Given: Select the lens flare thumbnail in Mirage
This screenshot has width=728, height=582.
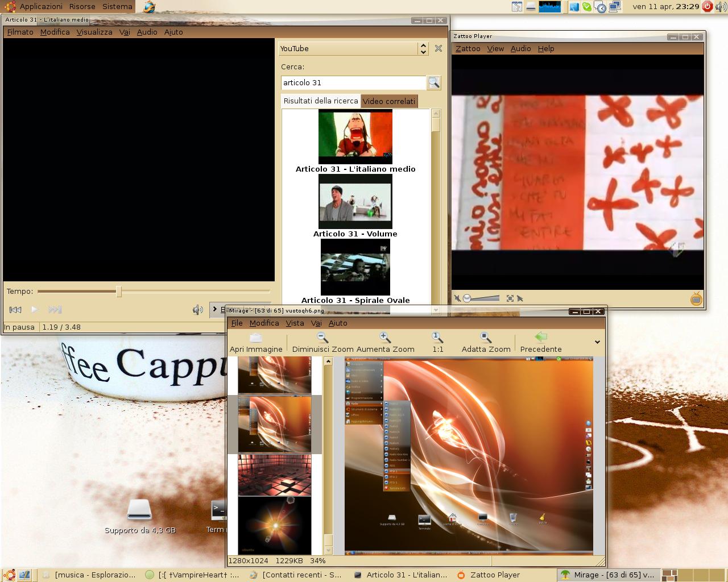Looking at the screenshot, I should coord(275,526).
